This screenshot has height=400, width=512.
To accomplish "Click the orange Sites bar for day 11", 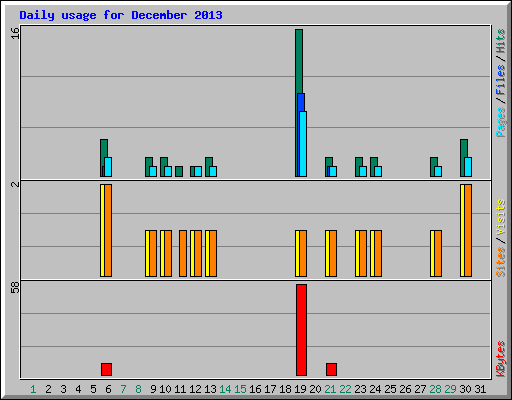I will 183,253.
